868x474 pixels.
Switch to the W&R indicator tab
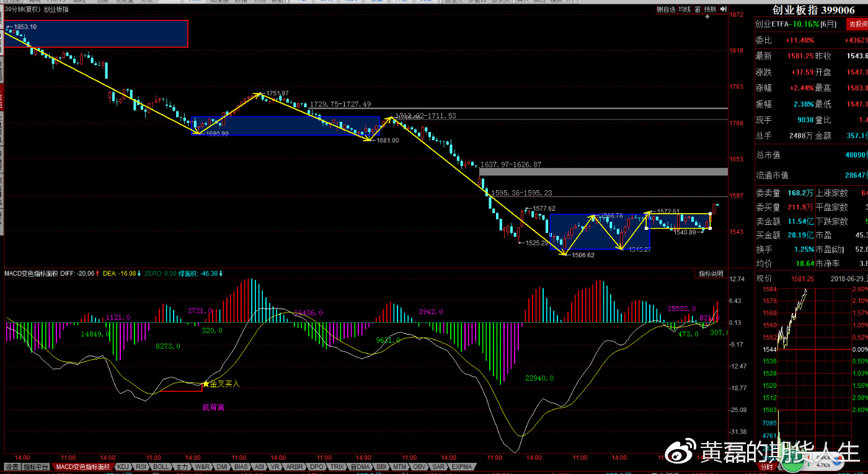[202, 467]
